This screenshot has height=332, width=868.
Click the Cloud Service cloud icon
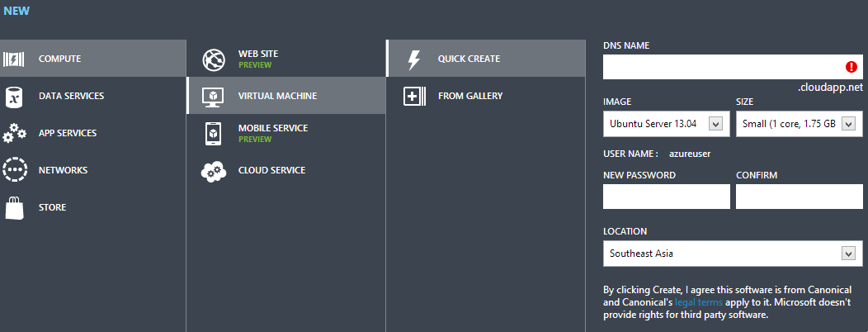[x=213, y=171]
